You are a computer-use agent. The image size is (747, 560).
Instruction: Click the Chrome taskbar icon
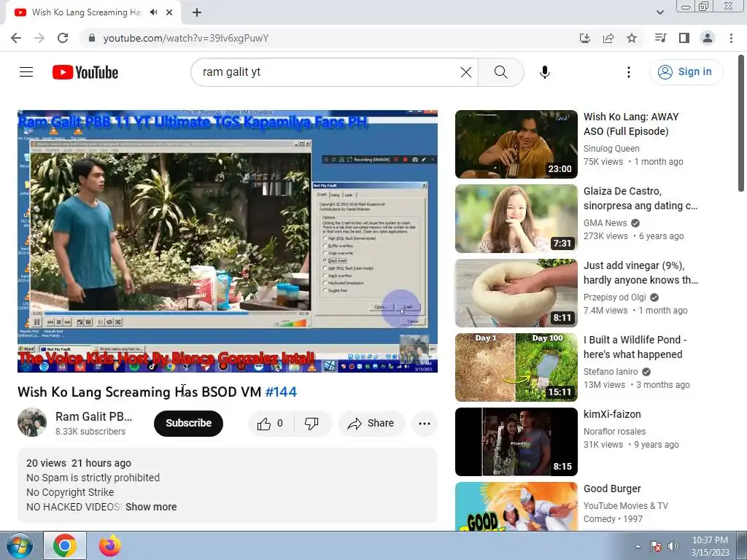pos(65,545)
